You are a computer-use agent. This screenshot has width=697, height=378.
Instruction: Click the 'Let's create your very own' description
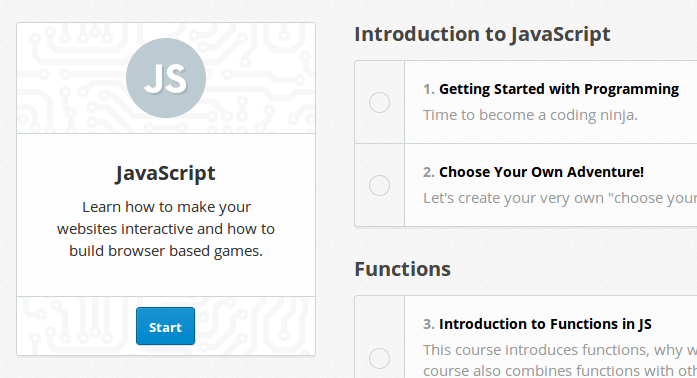pos(560,198)
